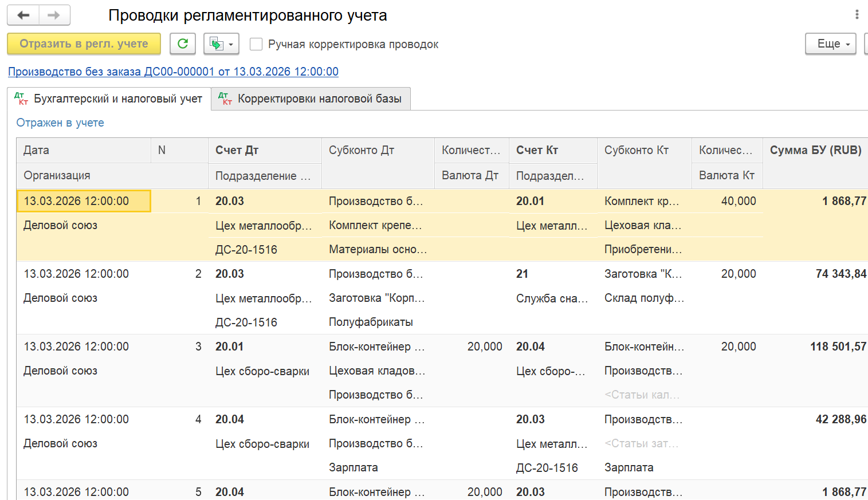Enable Ручная корректировка проводок checkbox

click(256, 44)
